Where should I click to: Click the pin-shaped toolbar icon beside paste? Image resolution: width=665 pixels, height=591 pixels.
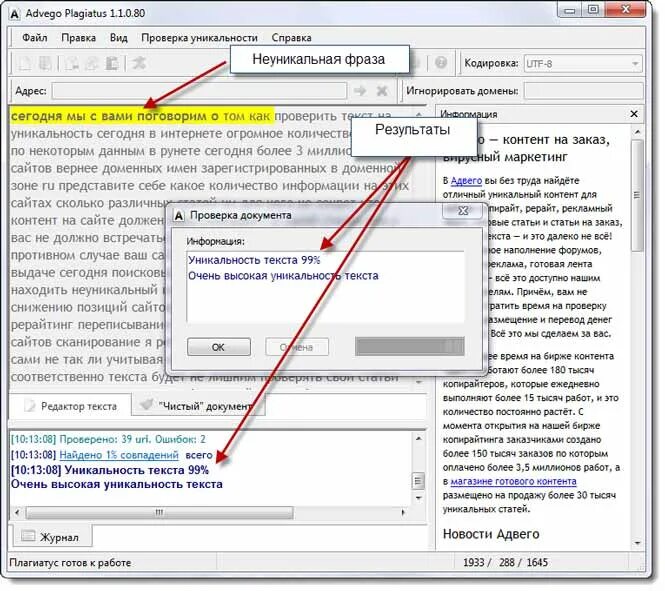pos(138,63)
